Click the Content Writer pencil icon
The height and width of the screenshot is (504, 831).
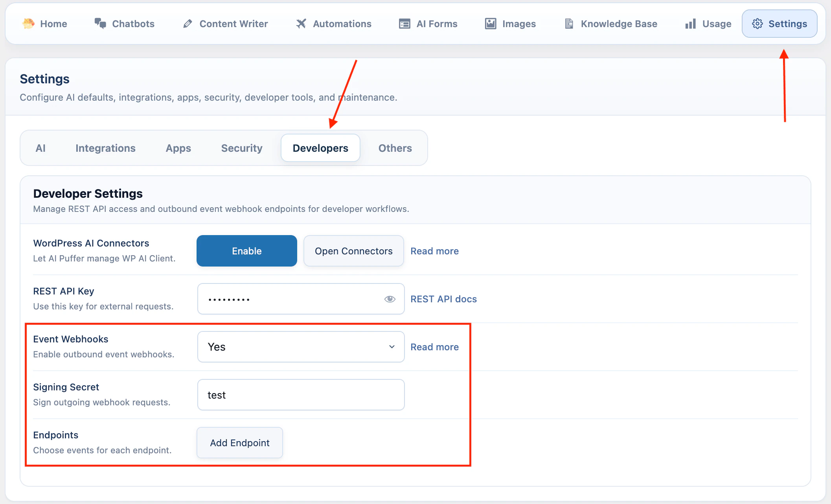188,24
